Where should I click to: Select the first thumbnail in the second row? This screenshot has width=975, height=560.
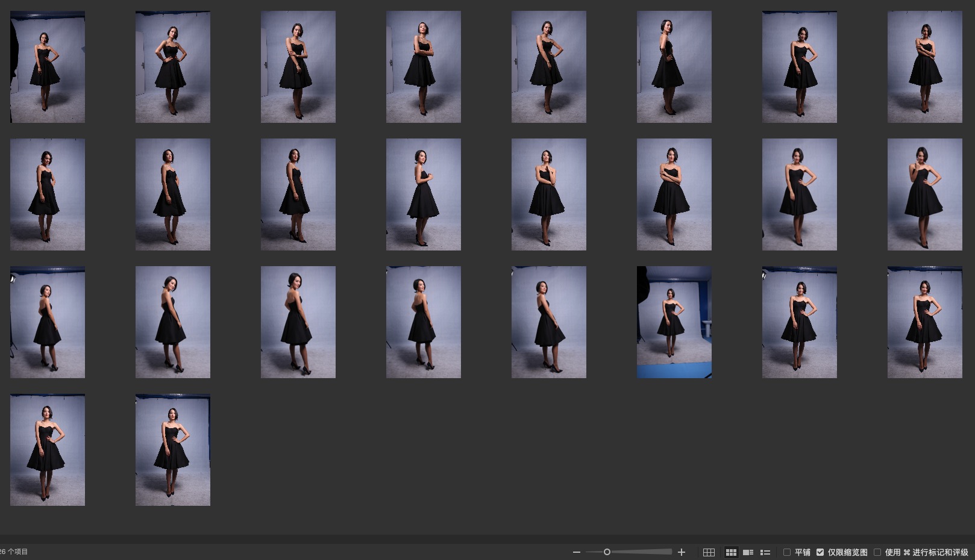[48, 194]
